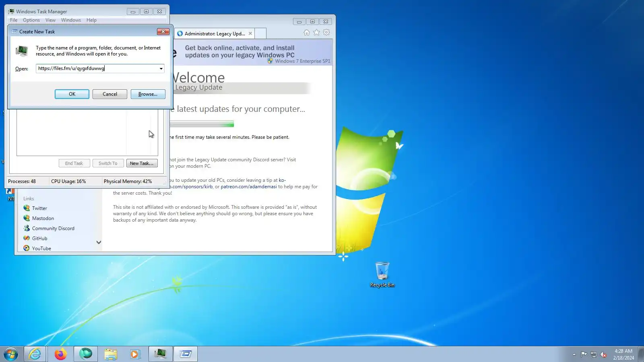Click the Create New Task title icon
This screenshot has width=644, height=362.
tap(14, 31)
